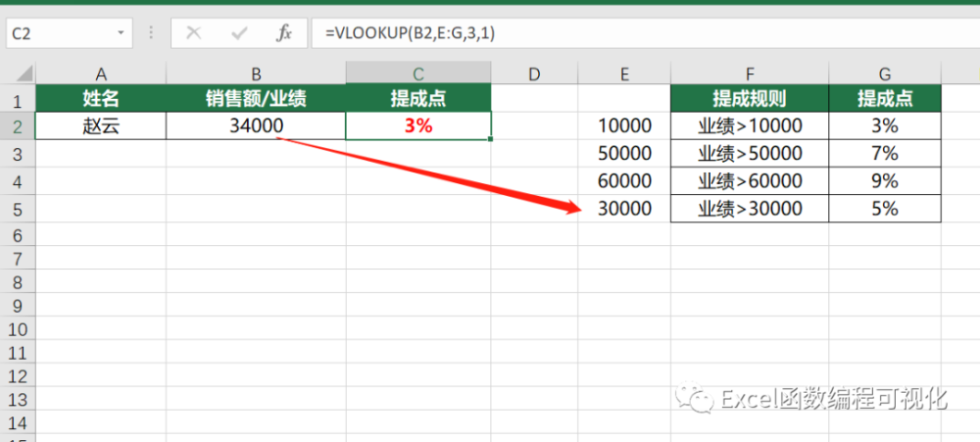Screen dimensions: 980x442
Task: Select column A header
Action: (101, 74)
